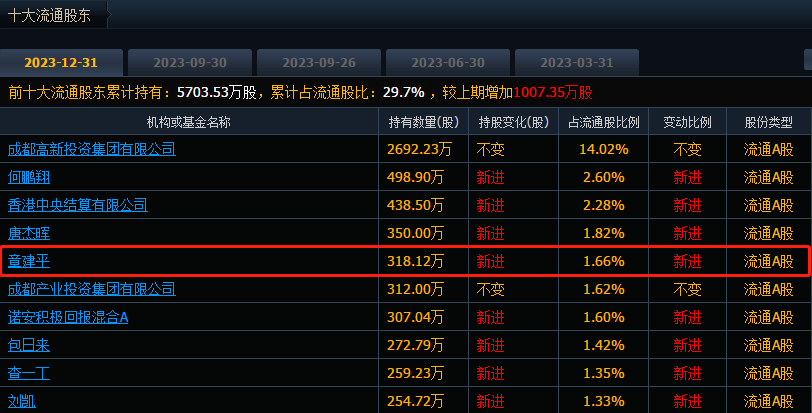Select the 307.04万 holding value
The image size is (812, 413).
(x=415, y=317)
